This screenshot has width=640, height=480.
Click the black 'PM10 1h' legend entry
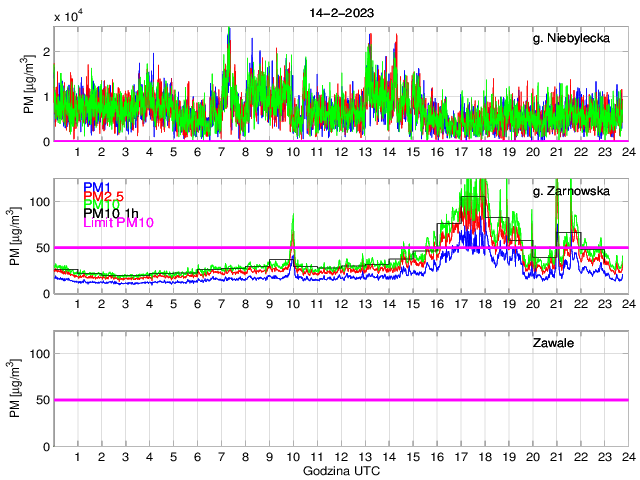tap(112, 213)
